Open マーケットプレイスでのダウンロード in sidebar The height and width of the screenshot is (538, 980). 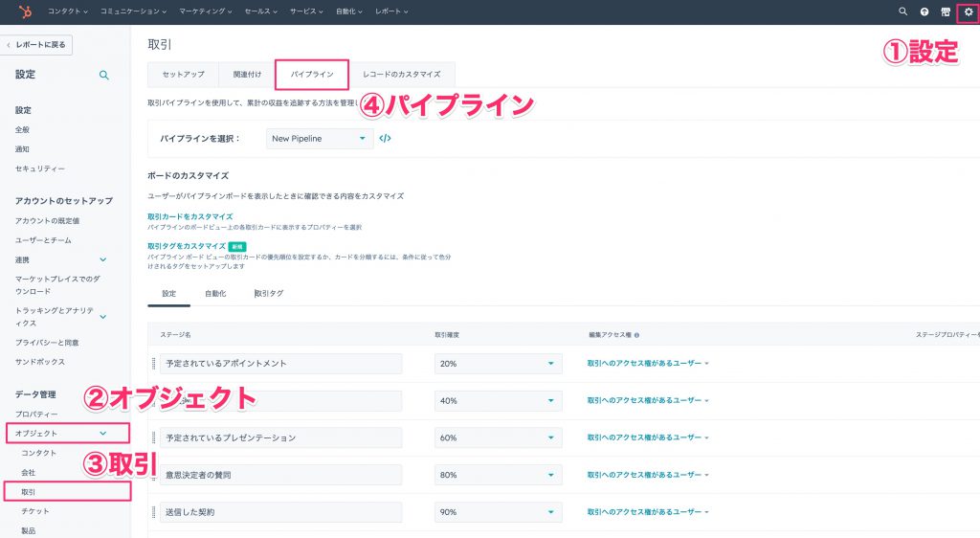tap(57, 285)
